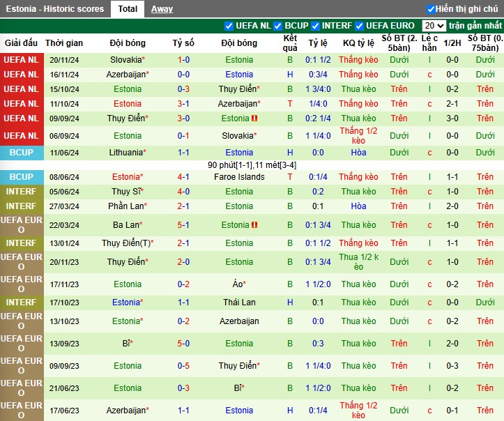Viewport: 504px width, 421px height.
Task: Click the 0-5 score on 09/09/23
Action: click(183, 366)
